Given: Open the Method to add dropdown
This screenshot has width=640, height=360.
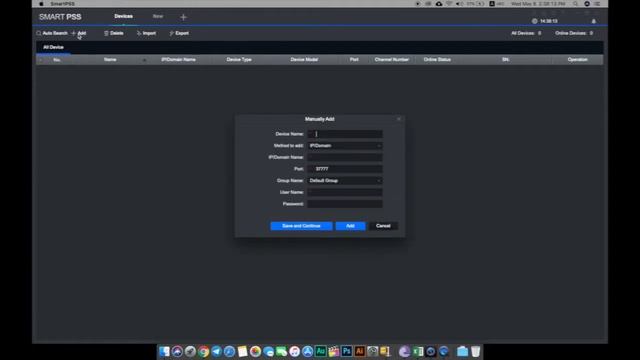Looking at the screenshot, I should [345, 146].
